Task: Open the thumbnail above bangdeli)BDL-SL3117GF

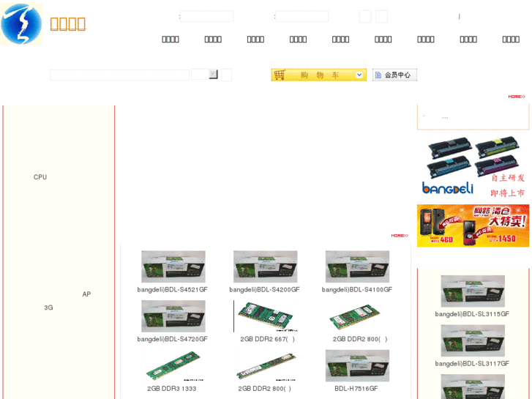Action: point(473,340)
